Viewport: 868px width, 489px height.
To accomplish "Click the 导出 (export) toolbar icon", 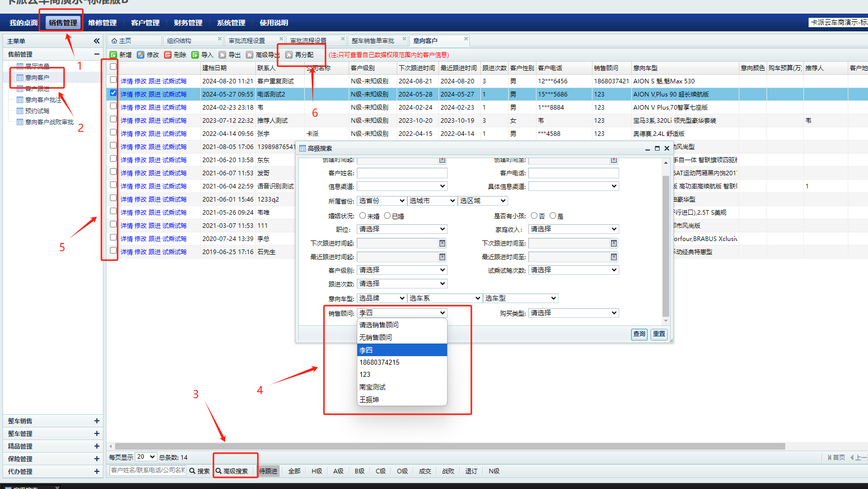I will pyautogui.click(x=223, y=55).
